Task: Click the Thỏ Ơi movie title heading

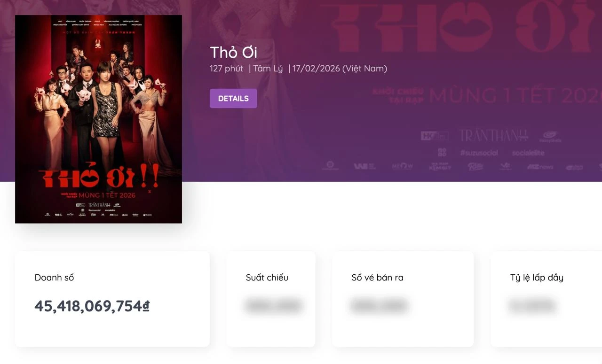Action: (233, 52)
